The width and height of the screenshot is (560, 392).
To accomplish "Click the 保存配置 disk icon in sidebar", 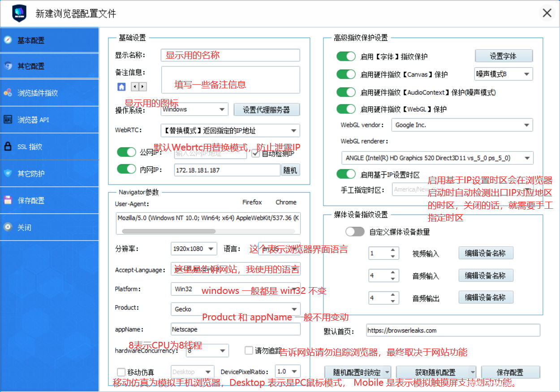I will point(8,200).
